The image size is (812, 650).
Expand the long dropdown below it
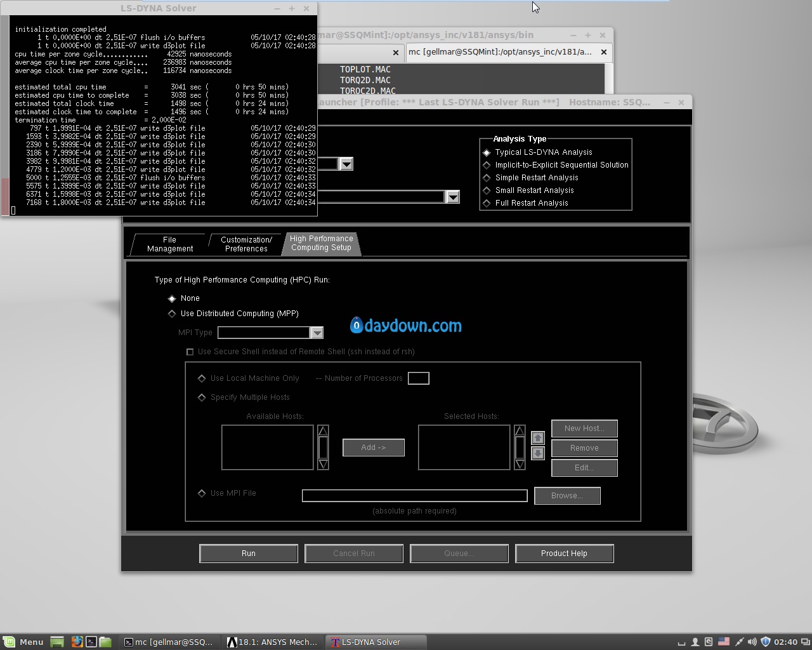coord(452,197)
